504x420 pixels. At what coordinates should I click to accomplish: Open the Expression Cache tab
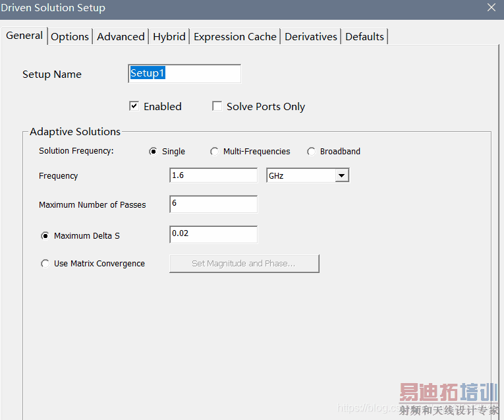pyautogui.click(x=235, y=37)
